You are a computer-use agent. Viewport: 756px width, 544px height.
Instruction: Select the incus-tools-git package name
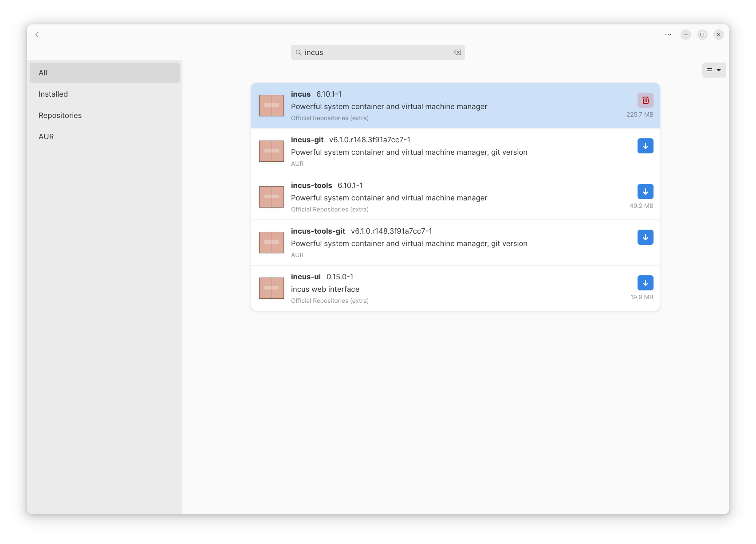tap(318, 231)
